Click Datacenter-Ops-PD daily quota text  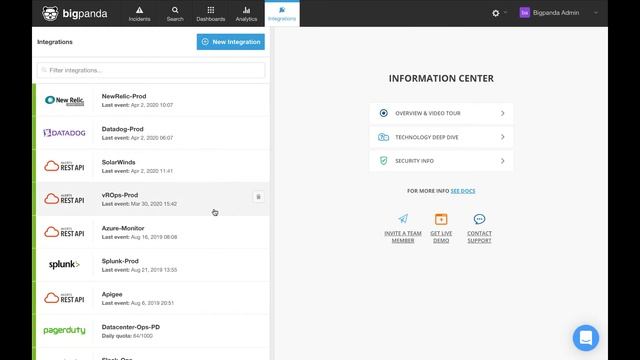point(127,336)
